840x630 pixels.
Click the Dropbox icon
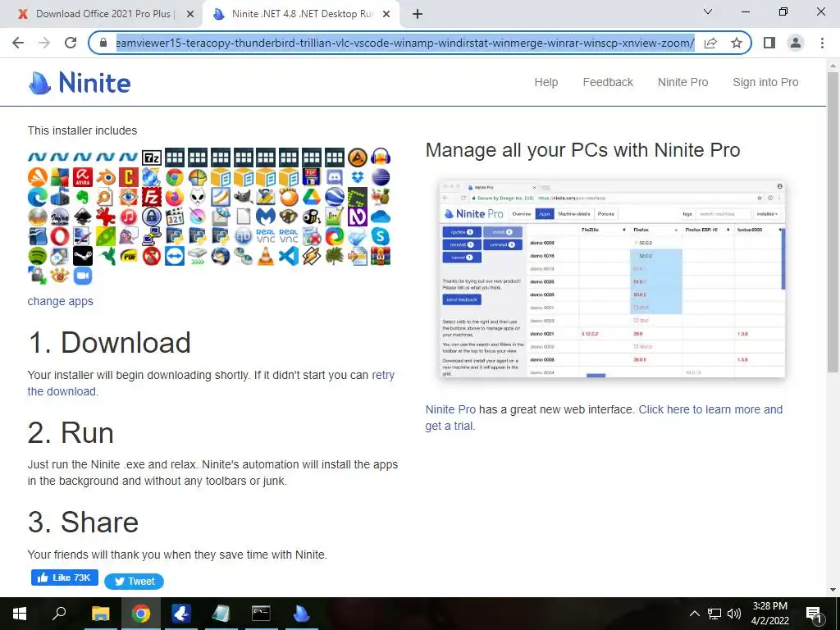pyautogui.click(x=358, y=177)
